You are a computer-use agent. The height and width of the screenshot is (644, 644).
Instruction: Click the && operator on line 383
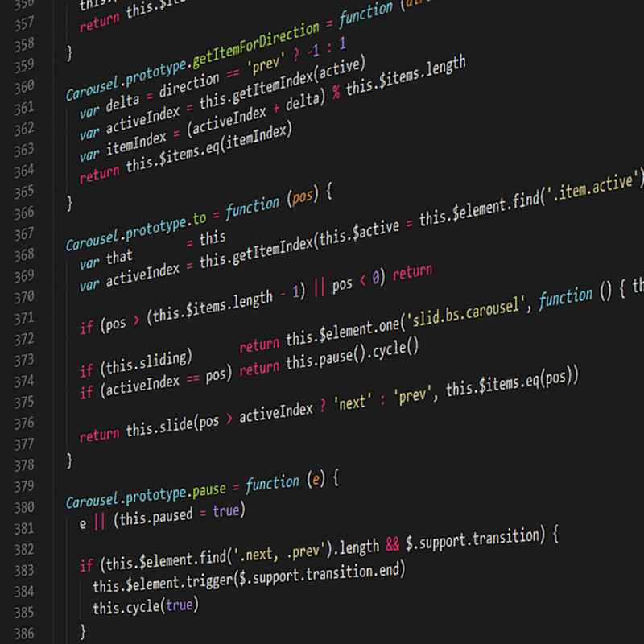(393, 544)
